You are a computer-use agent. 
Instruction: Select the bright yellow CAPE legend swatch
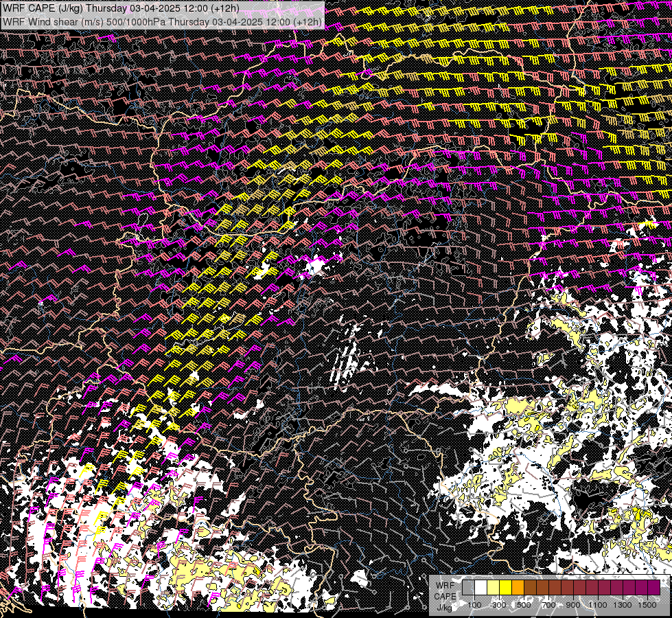506,587
